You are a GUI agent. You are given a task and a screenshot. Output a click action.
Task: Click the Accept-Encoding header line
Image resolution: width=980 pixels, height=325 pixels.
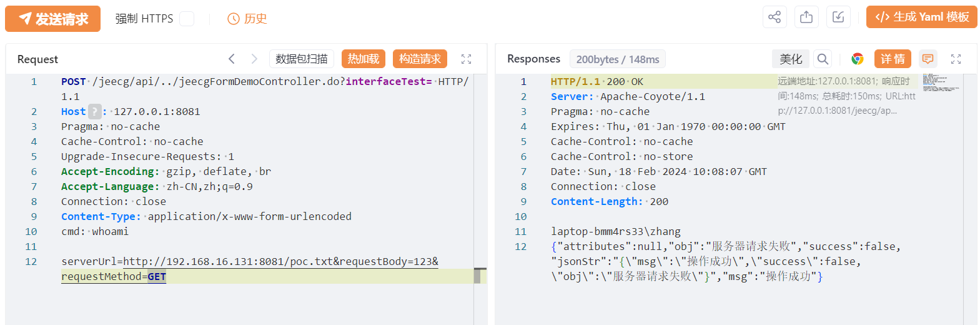point(166,171)
